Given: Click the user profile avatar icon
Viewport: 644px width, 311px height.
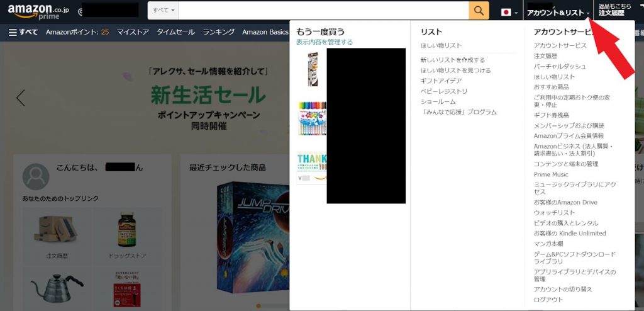Looking at the screenshot, I should coord(36,176).
